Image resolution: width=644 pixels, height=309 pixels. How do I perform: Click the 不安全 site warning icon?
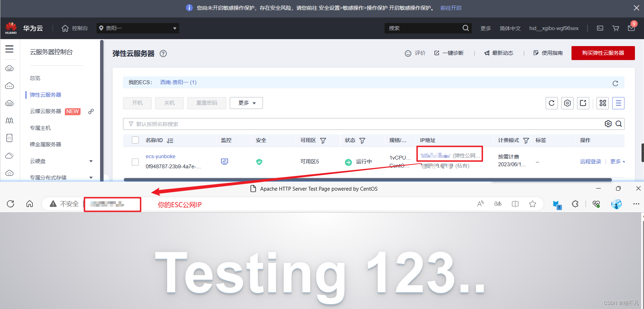tap(53, 204)
